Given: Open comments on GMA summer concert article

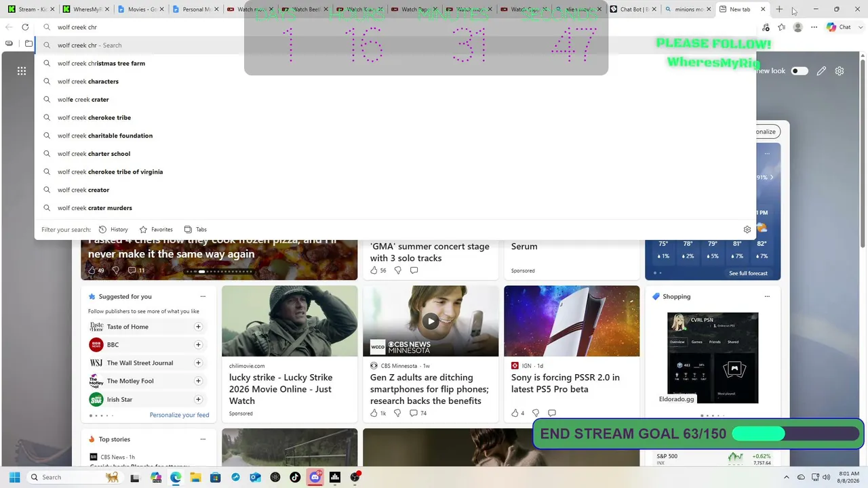Looking at the screenshot, I should (414, 270).
